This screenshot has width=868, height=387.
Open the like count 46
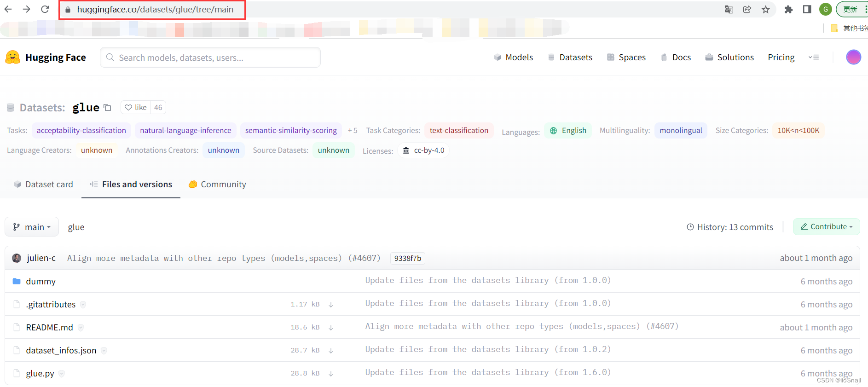coord(158,107)
